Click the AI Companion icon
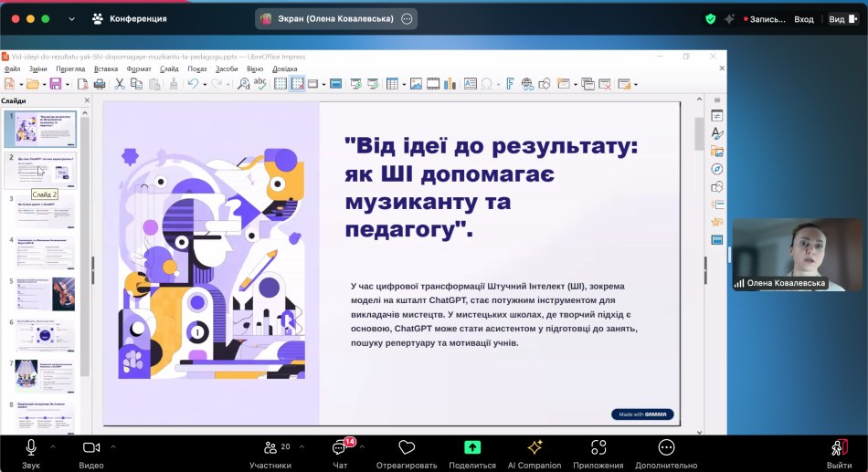Screen dimensions: 868x472 click(535, 447)
